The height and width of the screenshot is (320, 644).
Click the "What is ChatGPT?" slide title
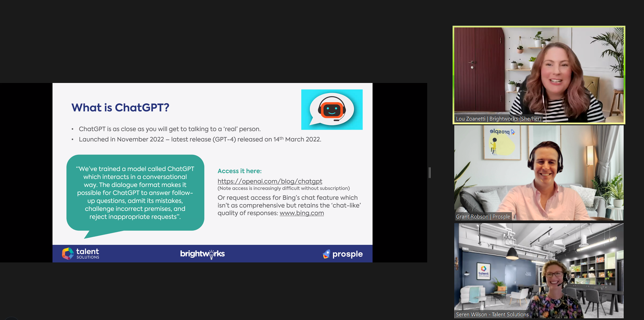click(120, 108)
